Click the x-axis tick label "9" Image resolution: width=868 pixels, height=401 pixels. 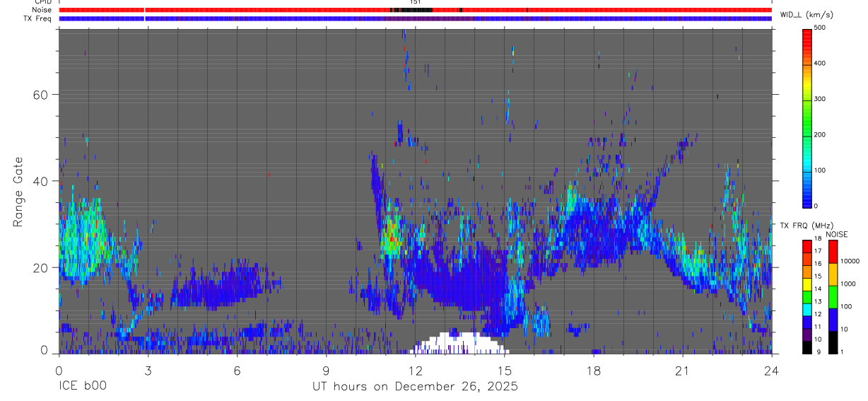pyautogui.click(x=326, y=371)
